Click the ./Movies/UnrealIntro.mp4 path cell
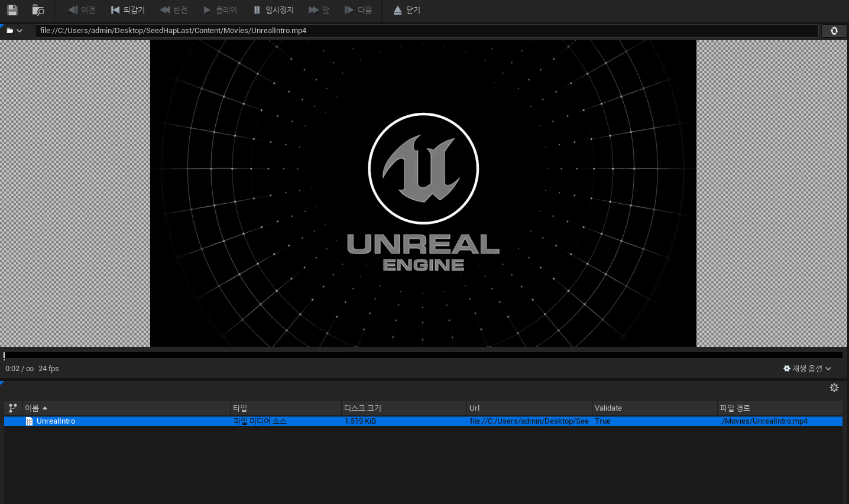Screen dimensions: 849x504 click(x=764, y=421)
